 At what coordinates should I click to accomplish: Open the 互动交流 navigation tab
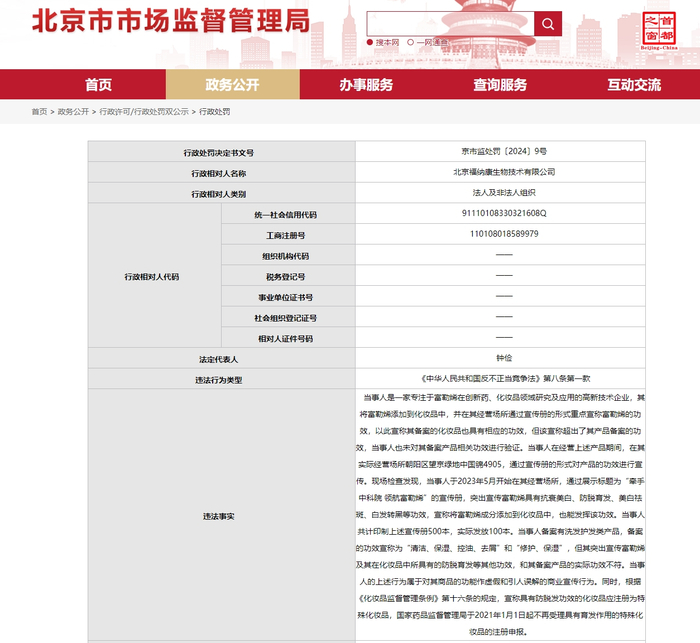[634, 84]
